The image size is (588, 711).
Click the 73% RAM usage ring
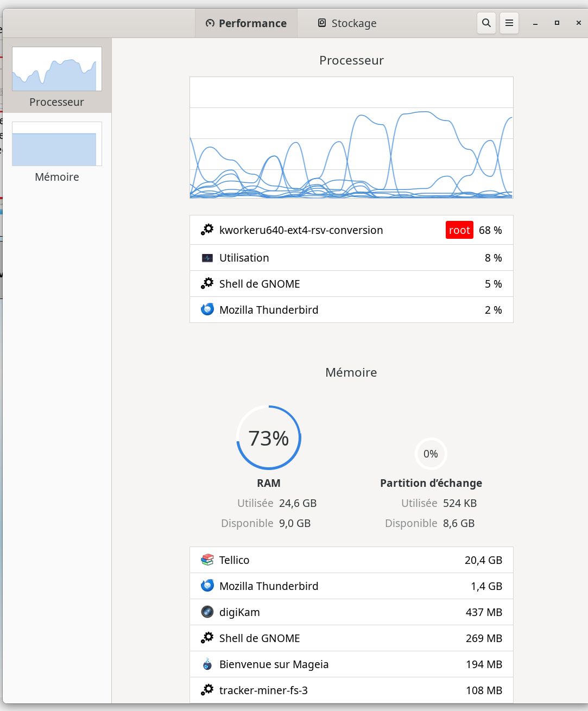click(269, 437)
